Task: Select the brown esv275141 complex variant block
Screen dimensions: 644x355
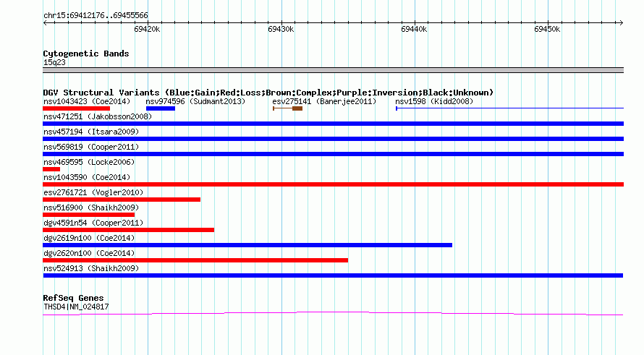Action: point(297,108)
